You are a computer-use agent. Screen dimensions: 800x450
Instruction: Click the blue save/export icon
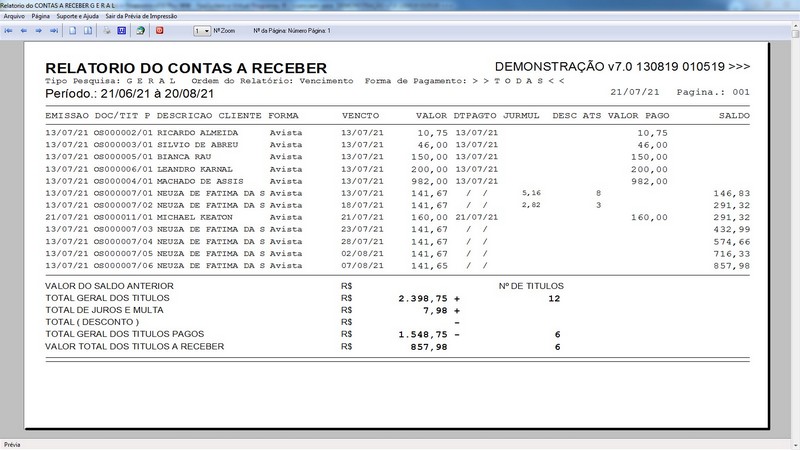(121, 31)
